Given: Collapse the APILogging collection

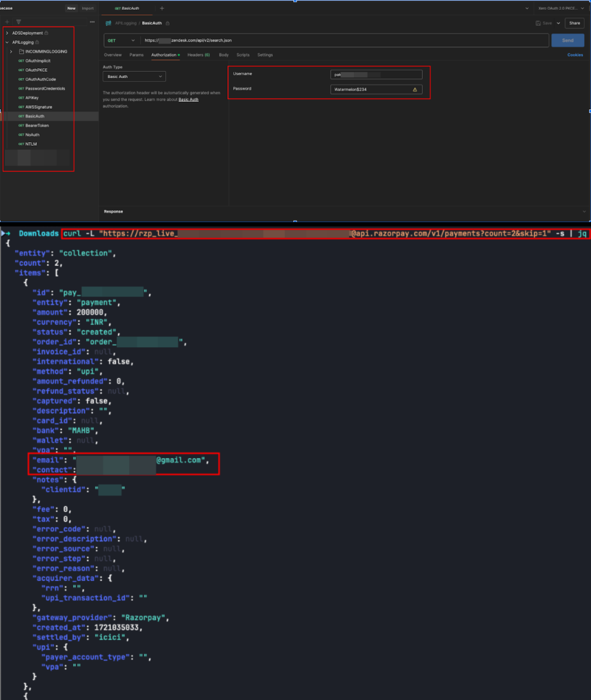Looking at the screenshot, I should 7,42.
